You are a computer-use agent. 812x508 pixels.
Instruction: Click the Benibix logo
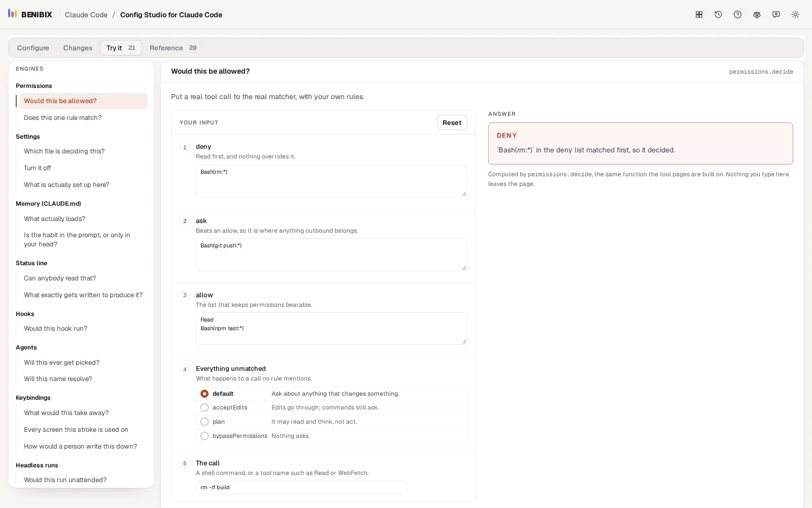tap(30, 14)
